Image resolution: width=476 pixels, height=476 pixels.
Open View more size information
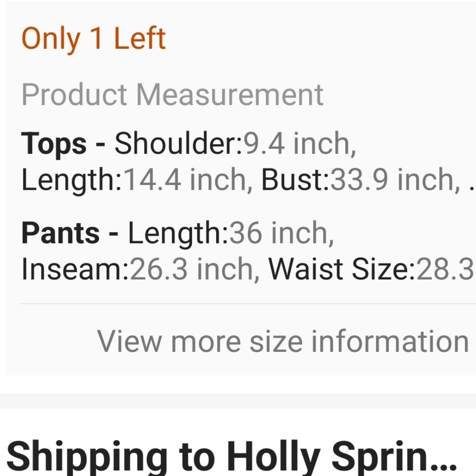(283, 341)
